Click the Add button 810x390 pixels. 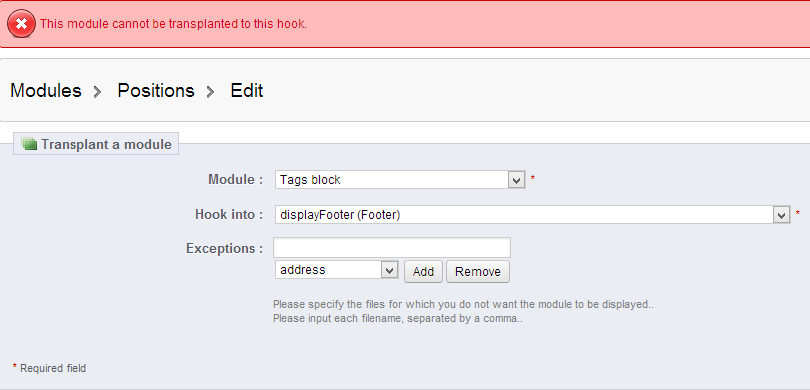(423, 272)
